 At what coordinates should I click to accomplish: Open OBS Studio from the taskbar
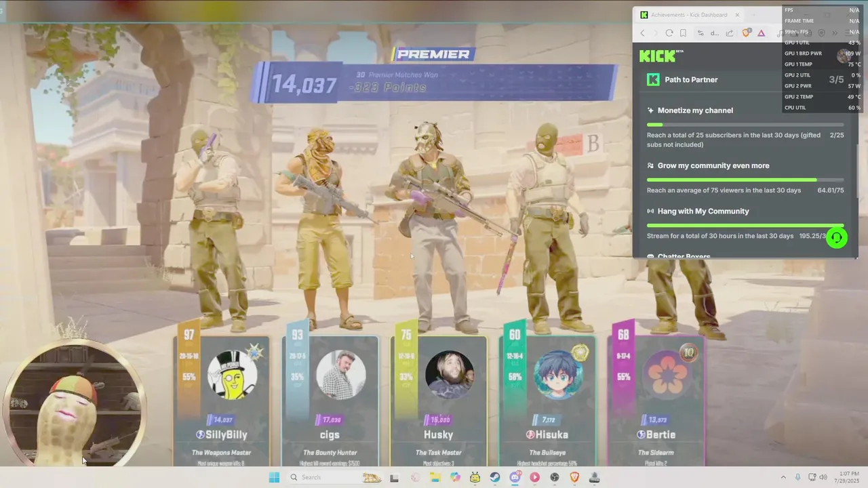(x=555, y=477)
